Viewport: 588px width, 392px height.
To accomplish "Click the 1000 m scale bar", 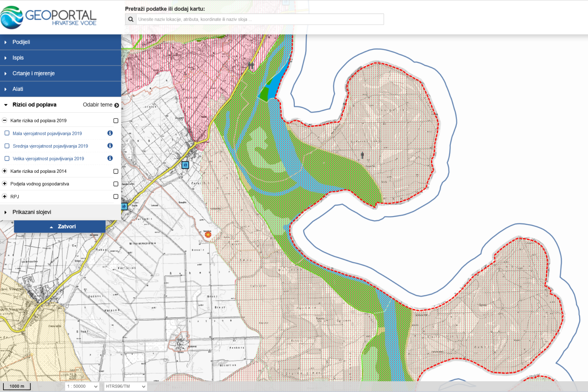I will click(x=17, y=386).
